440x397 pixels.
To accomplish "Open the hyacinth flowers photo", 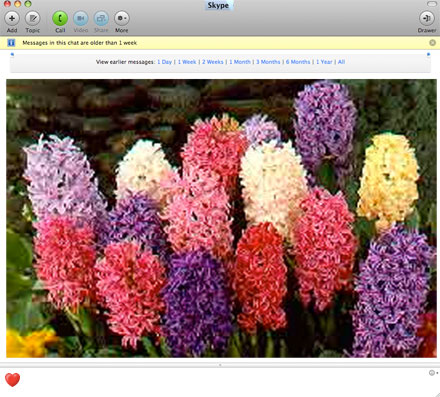I will [221, 218].
